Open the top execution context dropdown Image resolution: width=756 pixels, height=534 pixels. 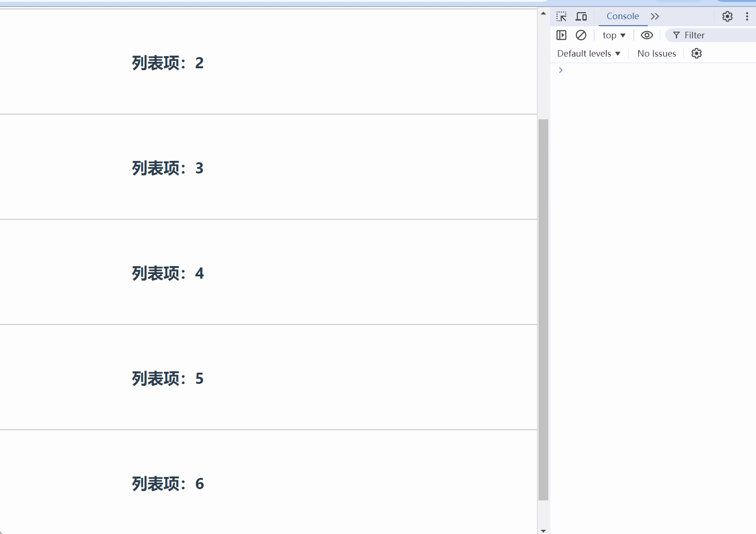(614, 35)
